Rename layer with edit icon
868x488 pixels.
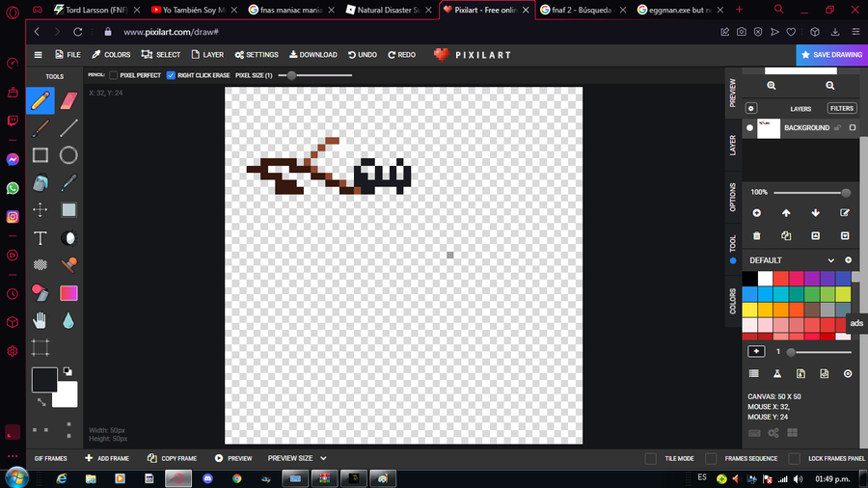click(845, 213)
